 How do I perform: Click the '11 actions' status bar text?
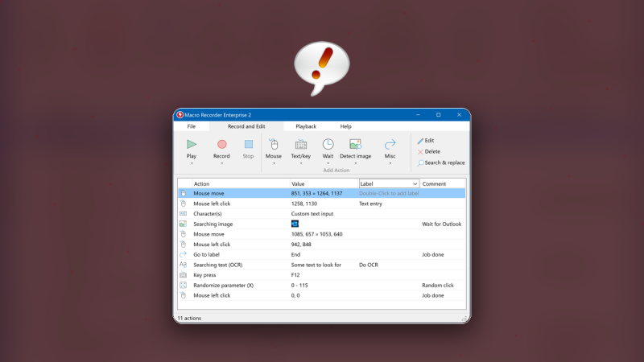(x=189, y=318)
